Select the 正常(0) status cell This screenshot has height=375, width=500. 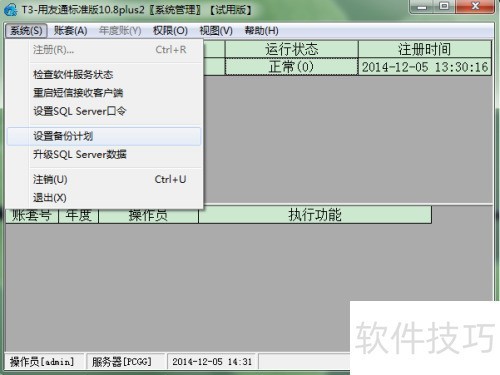pyautogui.click(x=292, y=67)
